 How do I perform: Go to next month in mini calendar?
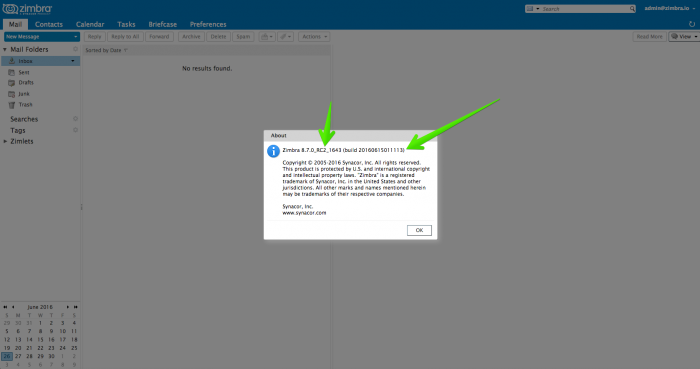[68, 307]
